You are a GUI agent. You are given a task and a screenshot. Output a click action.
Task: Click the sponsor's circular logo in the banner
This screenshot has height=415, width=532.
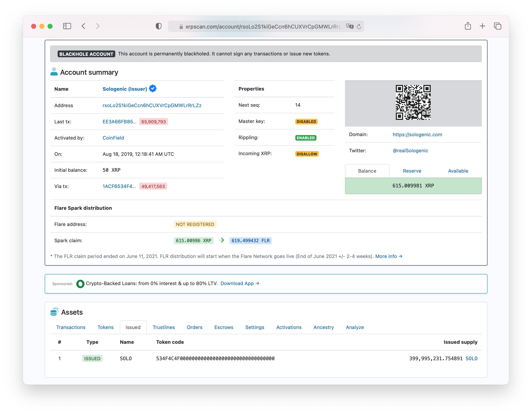pos(80,284)
